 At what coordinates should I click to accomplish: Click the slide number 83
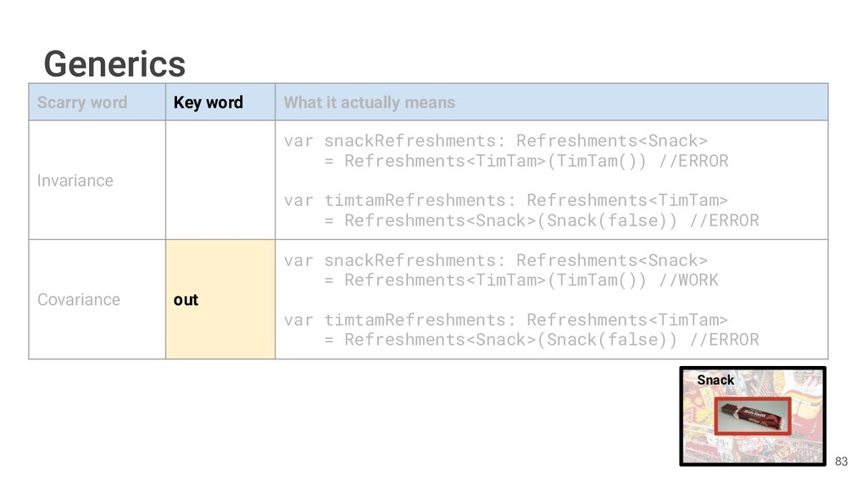841,462
